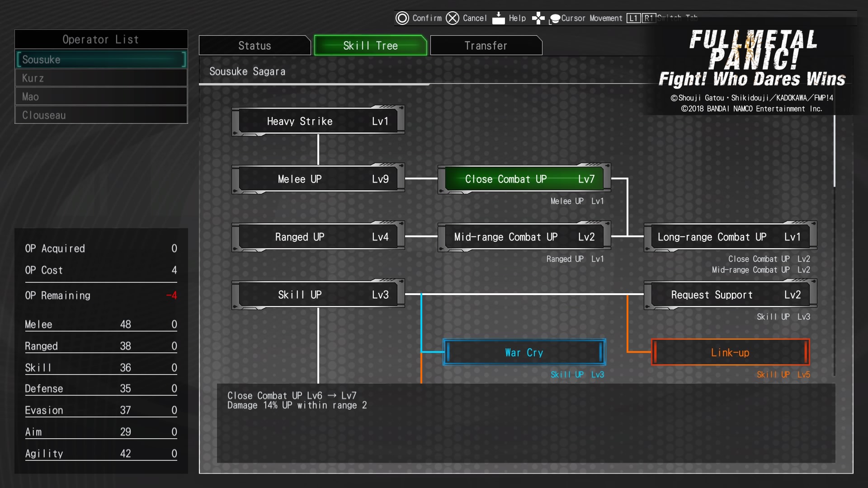868x488 pixels.
Task: Select Kurz in the Operator List
Action: tap(101, 78)
